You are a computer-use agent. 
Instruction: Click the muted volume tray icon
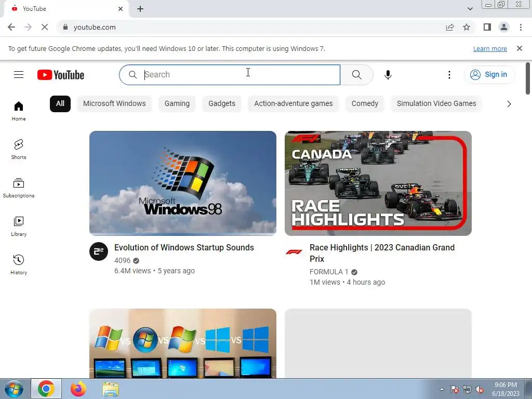click(x=480, y=390)
